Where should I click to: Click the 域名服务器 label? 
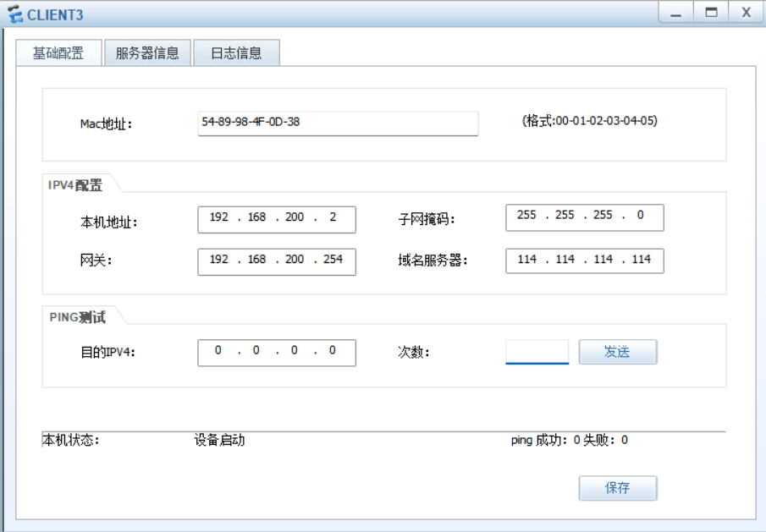(x=433, y=261)
